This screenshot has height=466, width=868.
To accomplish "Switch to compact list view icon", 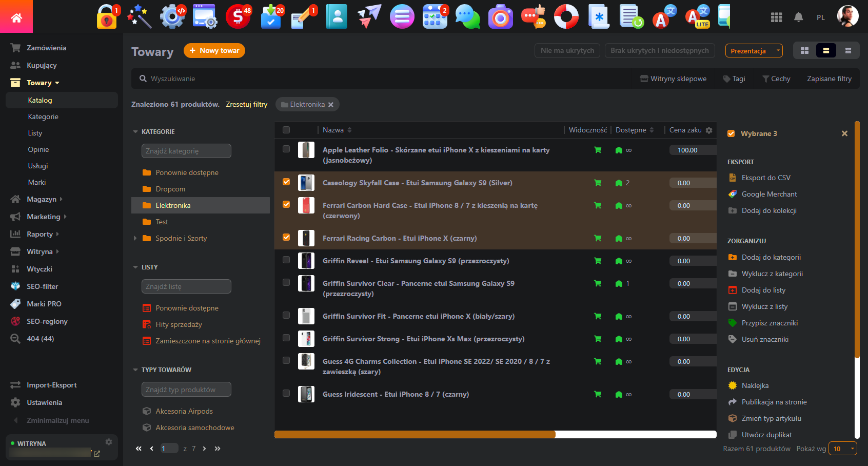I will (x=848, y=51).
